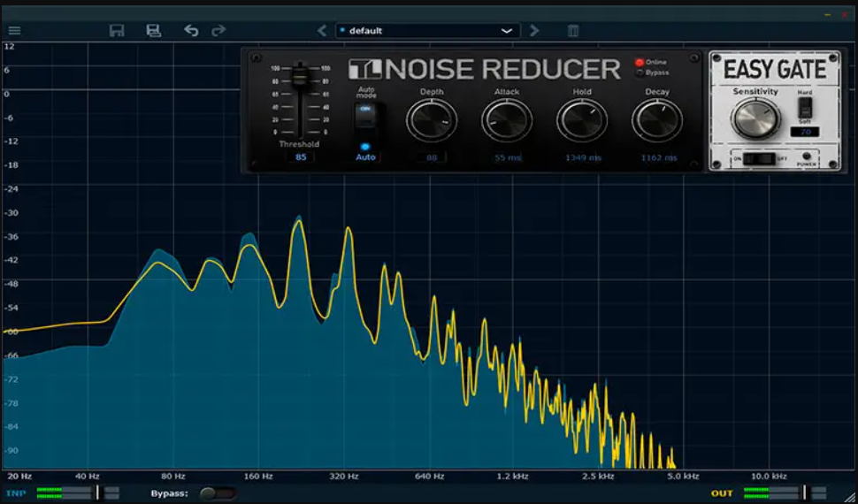Minimize the plugin window

click(828, 15)
